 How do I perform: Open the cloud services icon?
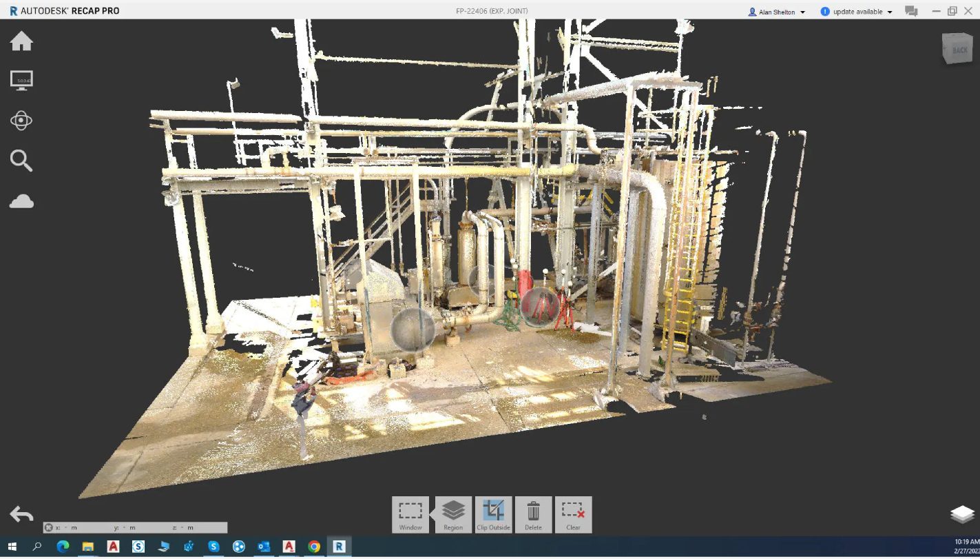coord(21,201)
